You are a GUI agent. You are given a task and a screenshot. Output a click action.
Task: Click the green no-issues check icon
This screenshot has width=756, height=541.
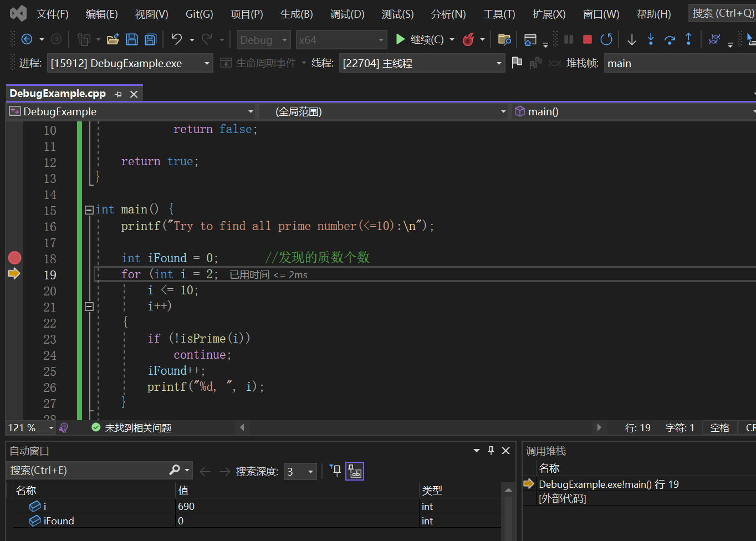(x=96, y=427)
